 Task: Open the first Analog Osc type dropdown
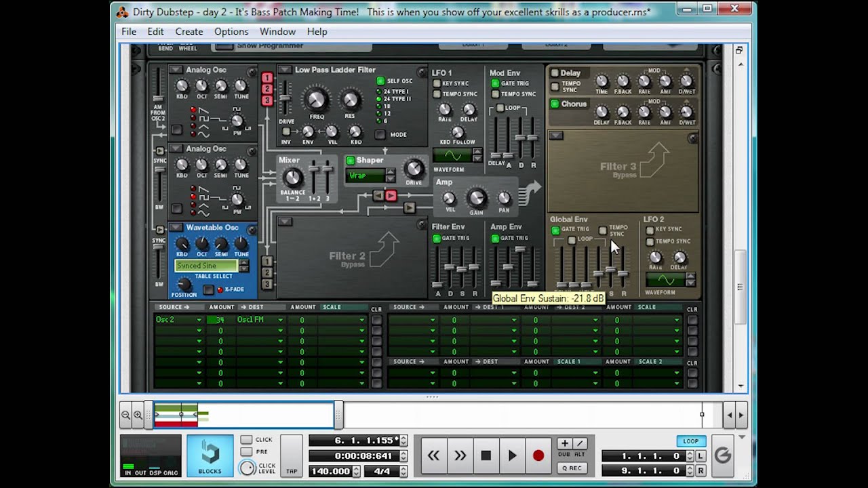(x=176, y=70)
